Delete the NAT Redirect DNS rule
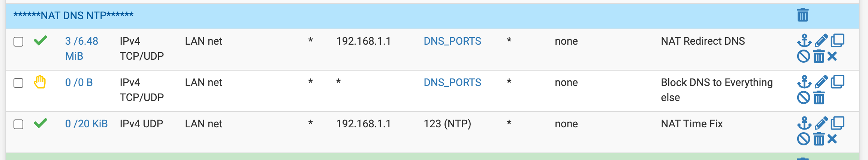Screen dimensions: 868x160 (x=819, y=57)
